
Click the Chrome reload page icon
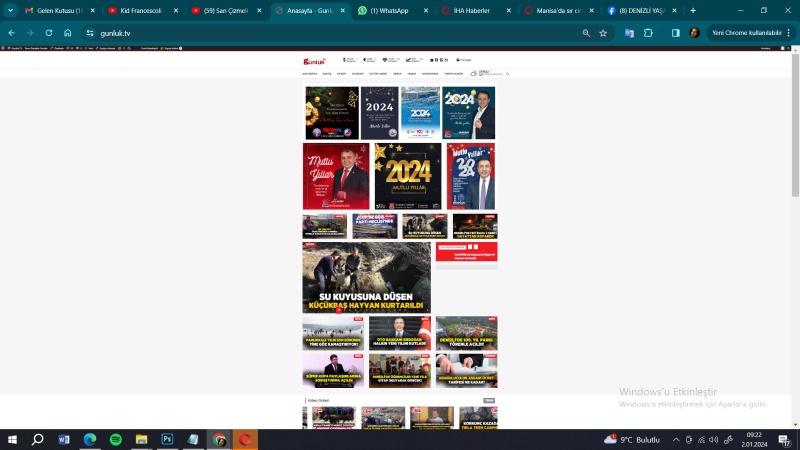point(47,32)
